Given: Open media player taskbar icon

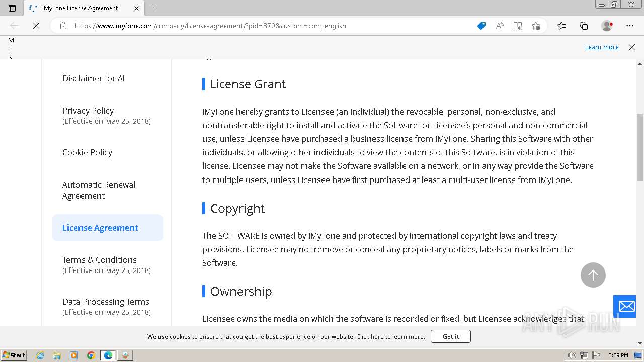Looking at the screenshot, I should 74,355.
